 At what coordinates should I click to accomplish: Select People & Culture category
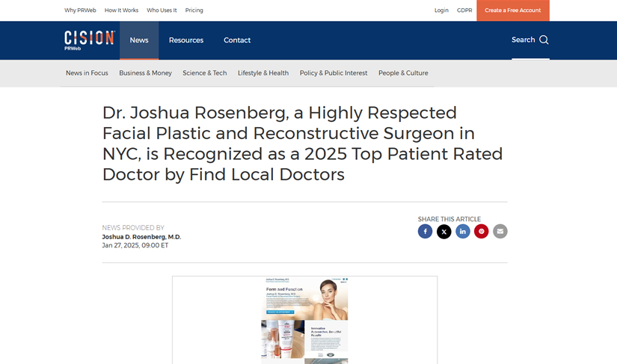tap(403, 73)
